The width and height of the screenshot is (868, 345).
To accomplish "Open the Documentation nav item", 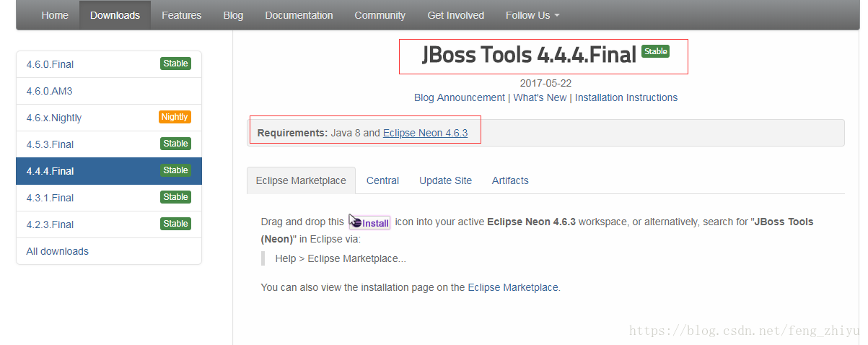I will pos(299,15).
